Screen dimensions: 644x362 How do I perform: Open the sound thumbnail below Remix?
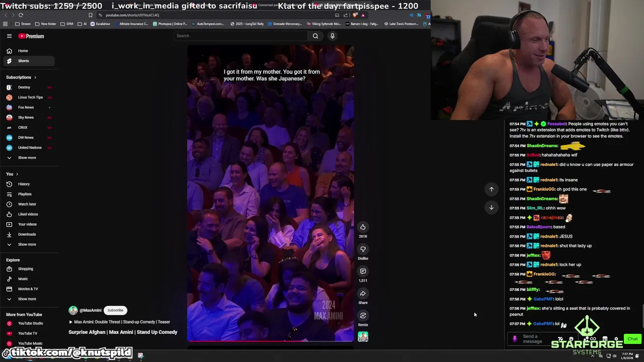pyautogui.click(x=363, y=337)
